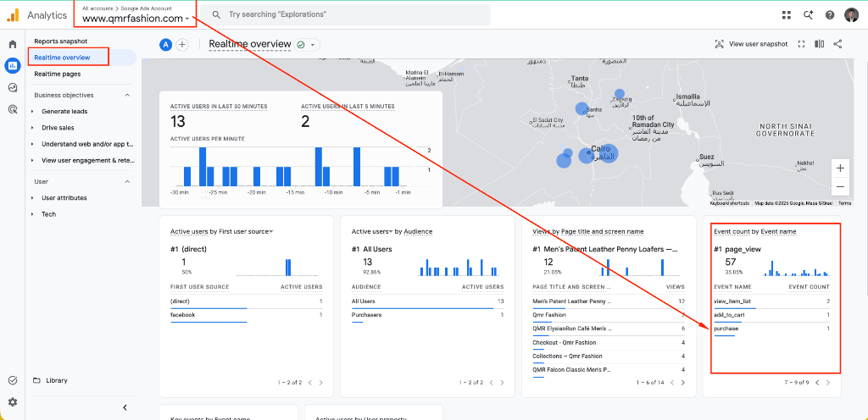The image size is (868, 420).
Task: Select the All Users audience table row
Action: point(427,302)
